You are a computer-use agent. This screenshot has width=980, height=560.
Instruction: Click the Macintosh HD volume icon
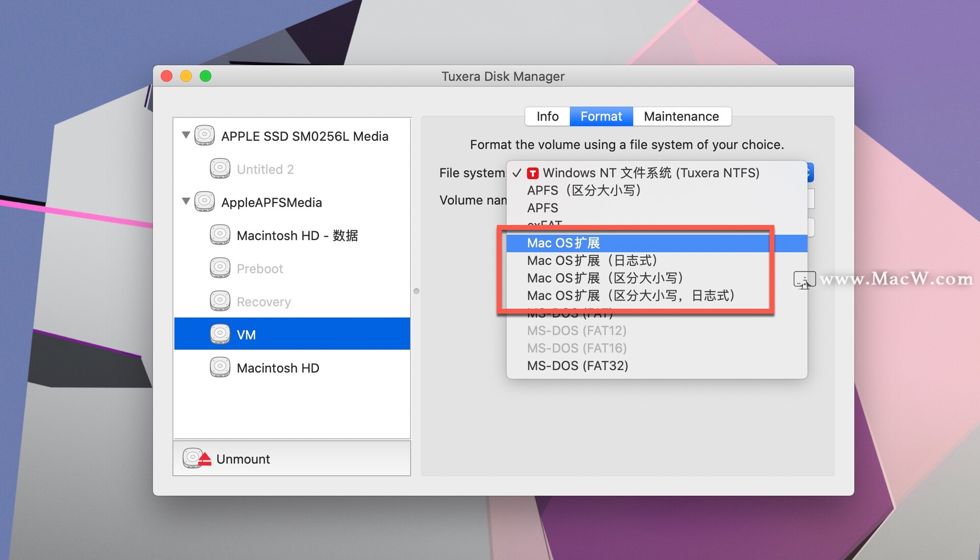pos(220,367)
